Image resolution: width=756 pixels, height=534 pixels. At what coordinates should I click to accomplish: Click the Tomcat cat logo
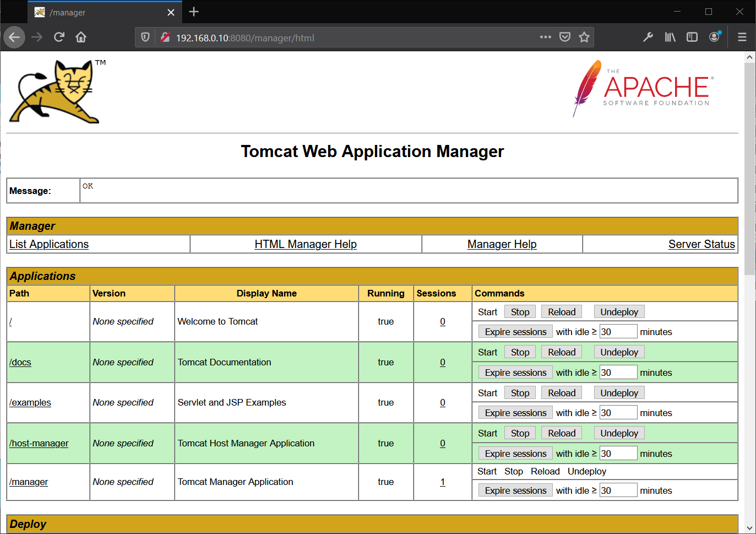tap(58, 91)
